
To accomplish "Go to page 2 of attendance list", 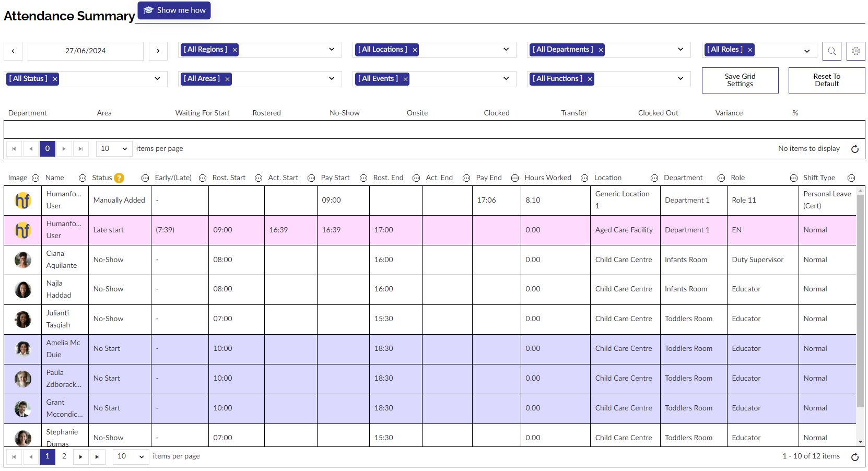I will pyautogui.click(x=64, y=456).
